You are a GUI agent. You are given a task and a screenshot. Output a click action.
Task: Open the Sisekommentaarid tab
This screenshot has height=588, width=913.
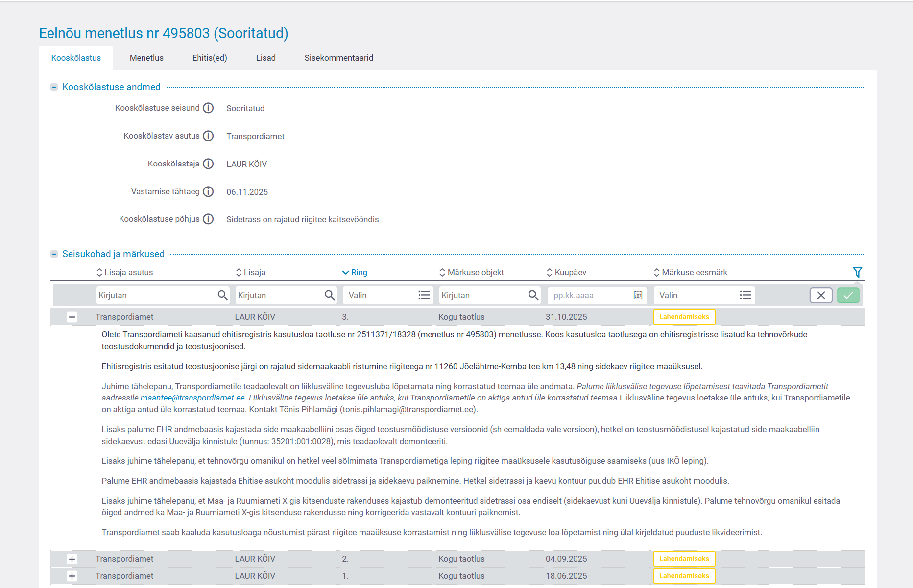338,58
